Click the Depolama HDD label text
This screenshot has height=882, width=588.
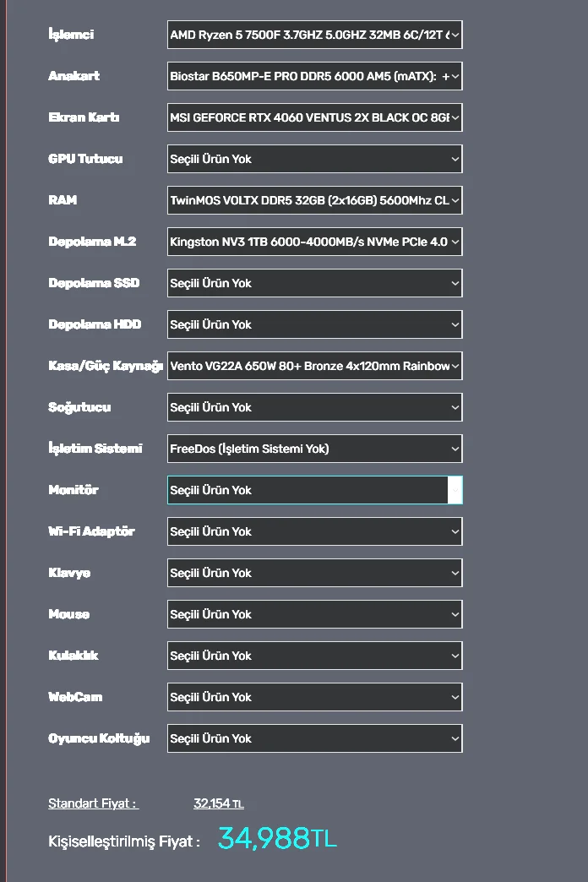(x=95, y=324)
